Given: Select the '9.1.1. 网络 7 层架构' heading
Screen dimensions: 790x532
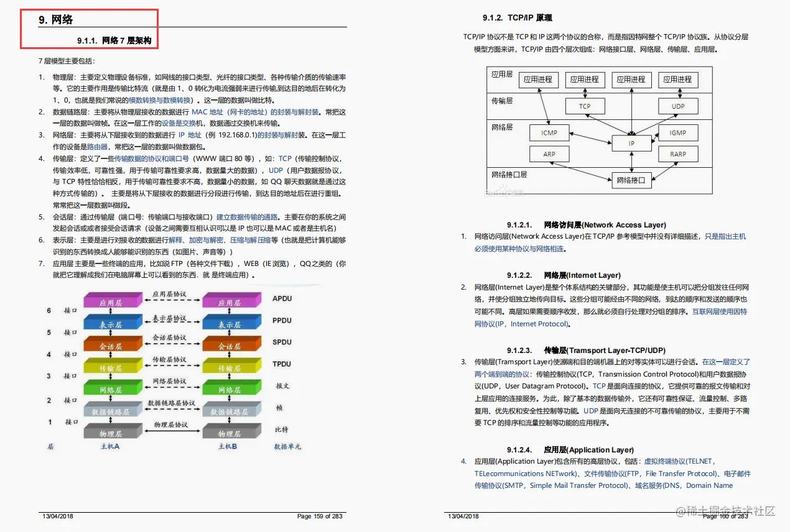Looking at the screenshot, I should (x=113, y=42).
